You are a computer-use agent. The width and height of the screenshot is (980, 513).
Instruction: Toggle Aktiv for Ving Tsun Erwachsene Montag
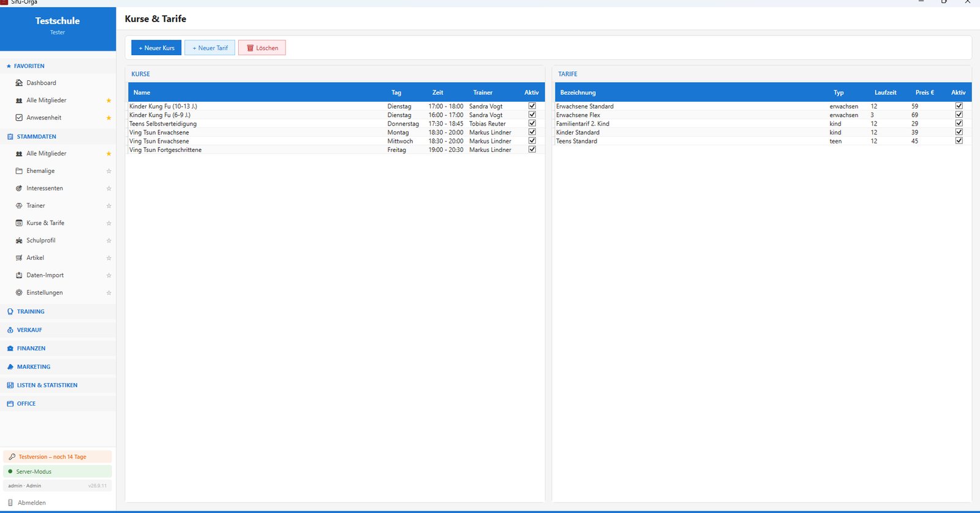[532, 132]
